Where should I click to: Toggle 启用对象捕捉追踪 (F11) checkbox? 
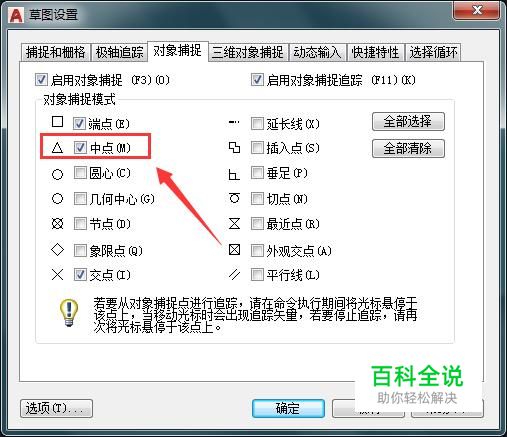pos(257,80)
